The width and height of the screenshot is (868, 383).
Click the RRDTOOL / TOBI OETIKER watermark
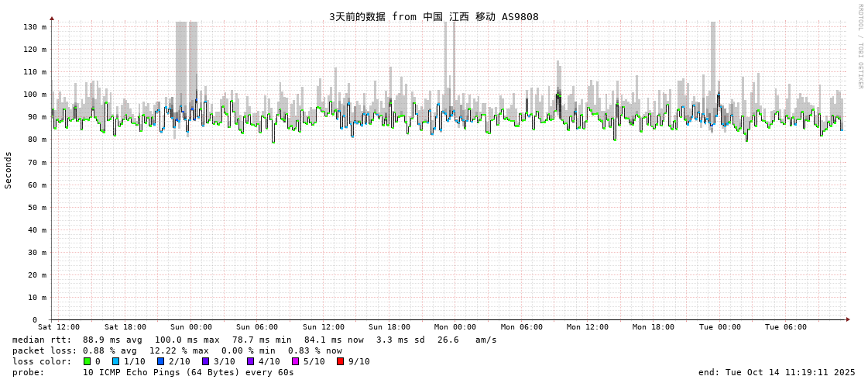859,47
